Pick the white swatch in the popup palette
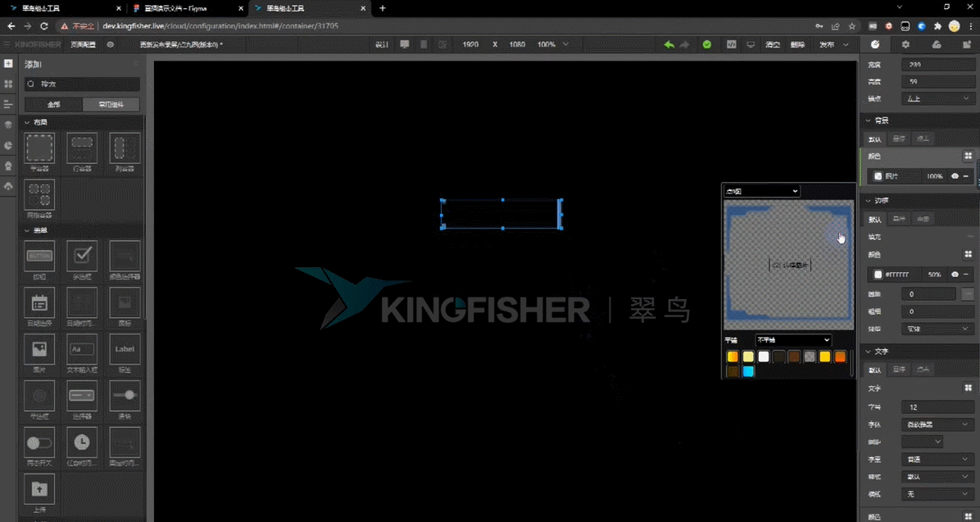 pyautogui.click(x=763, y=356)
